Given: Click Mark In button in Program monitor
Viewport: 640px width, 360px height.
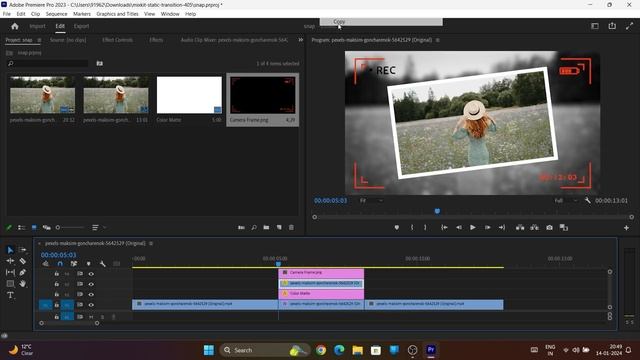Looking at the screenshot, I should tap(412, 228).
